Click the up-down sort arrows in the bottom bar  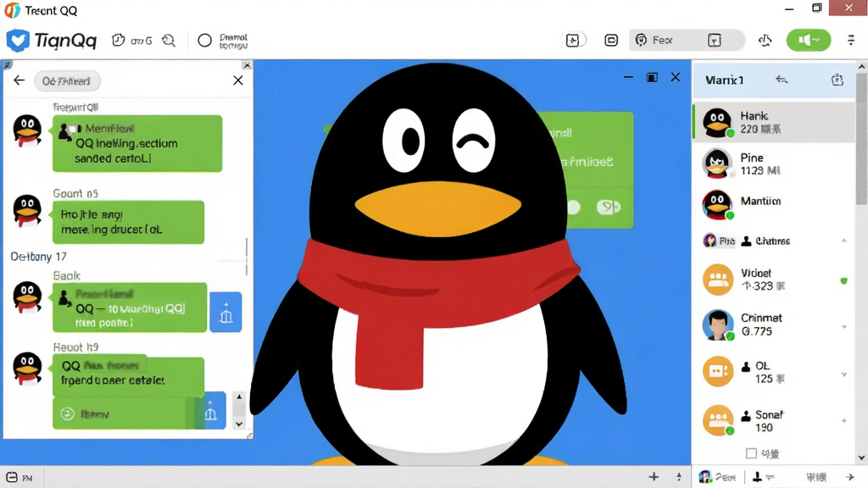[x=679, y=476]
